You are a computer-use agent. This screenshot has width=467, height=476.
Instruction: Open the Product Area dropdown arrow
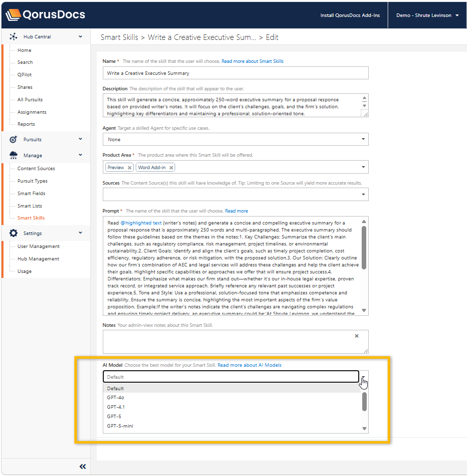coord(363,167)
